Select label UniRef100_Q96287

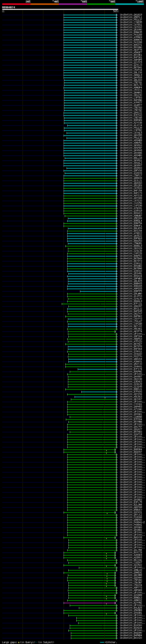coord(131,306)
